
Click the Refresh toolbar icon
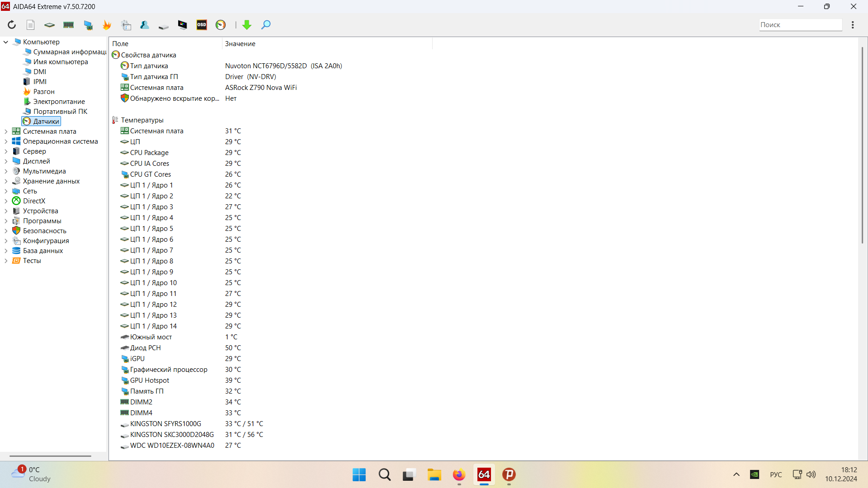(x=12, y=25)
